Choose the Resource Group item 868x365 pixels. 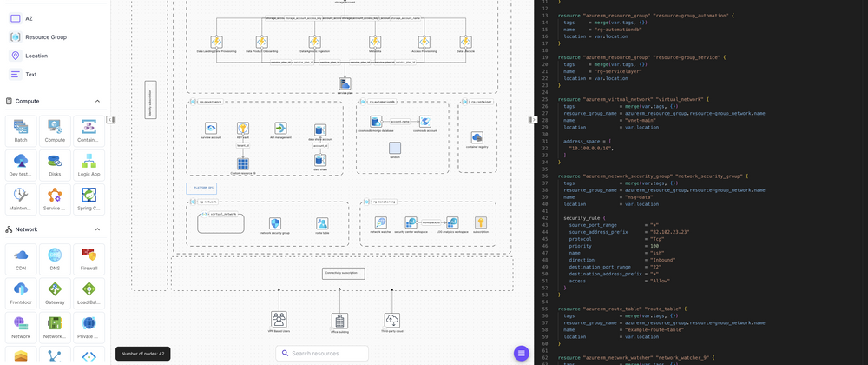coord(45,37)
